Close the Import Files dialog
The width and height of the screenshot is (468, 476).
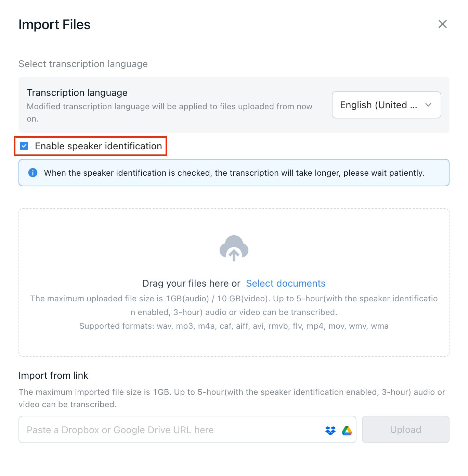442,24
